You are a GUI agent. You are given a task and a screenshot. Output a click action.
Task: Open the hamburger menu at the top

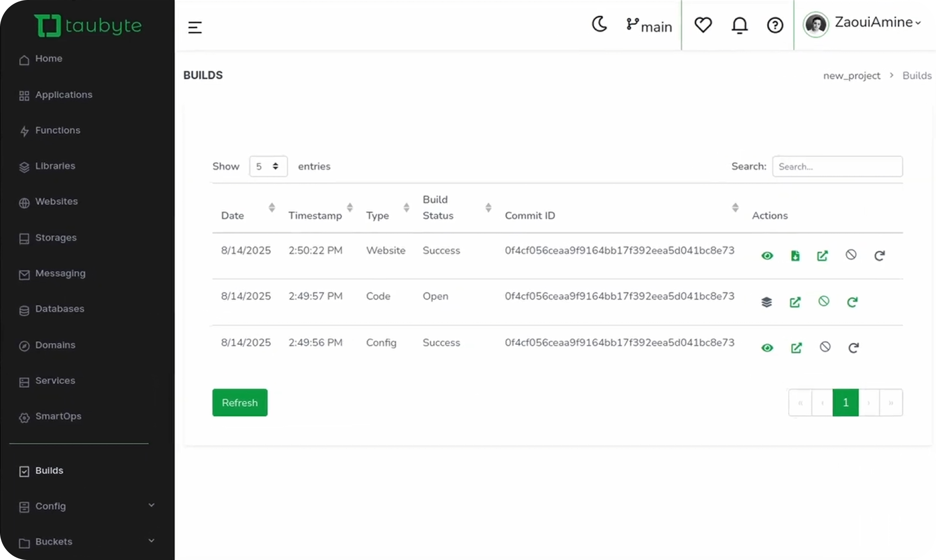pyautogui.click(x=195, y=27)
